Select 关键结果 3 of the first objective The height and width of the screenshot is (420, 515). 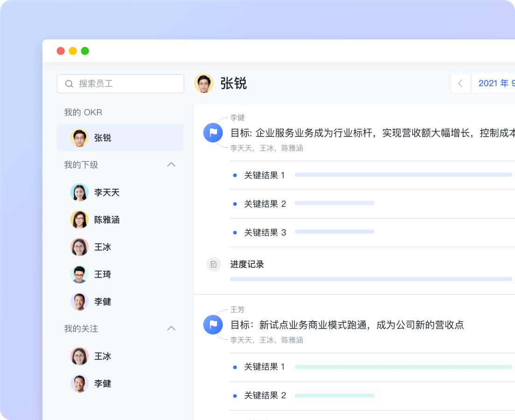(x=265, y=232)
